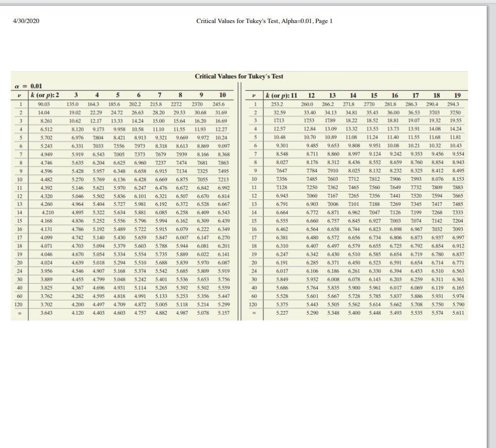Click the cell value 5.448
This screenshot has width=496, height=448.
point(375,313)
